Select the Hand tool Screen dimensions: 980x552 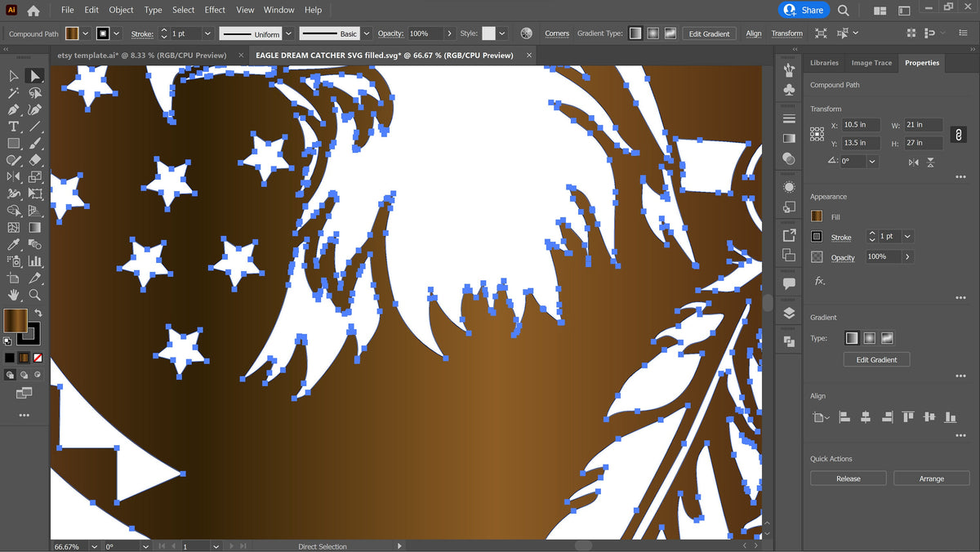tap(14, 295)
